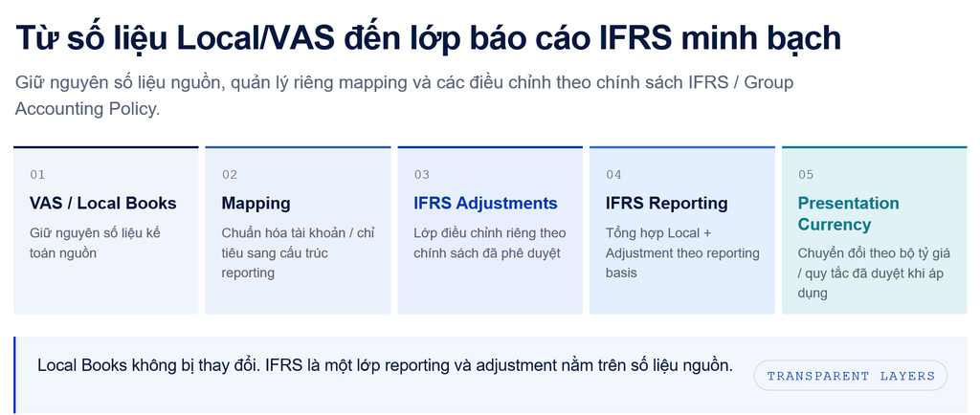Screen dimensions: 980x415
Task: Select the VAS / Local Books card title
Action: tap(103, 204)
